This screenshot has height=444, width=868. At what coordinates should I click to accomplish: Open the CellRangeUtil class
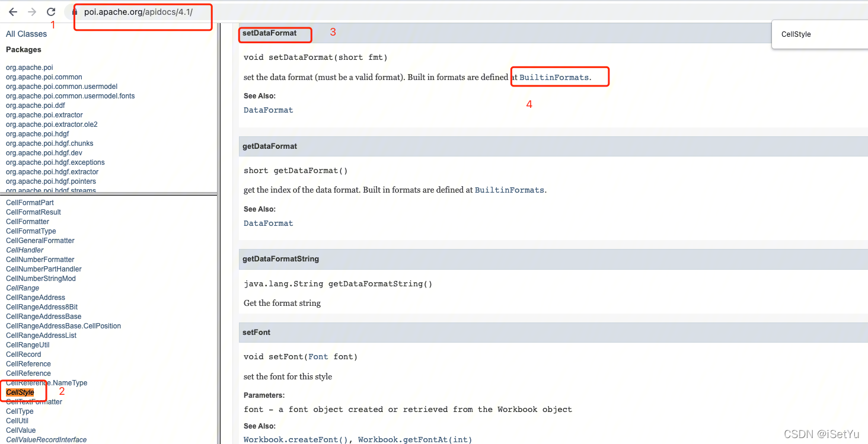coord(28,345)
